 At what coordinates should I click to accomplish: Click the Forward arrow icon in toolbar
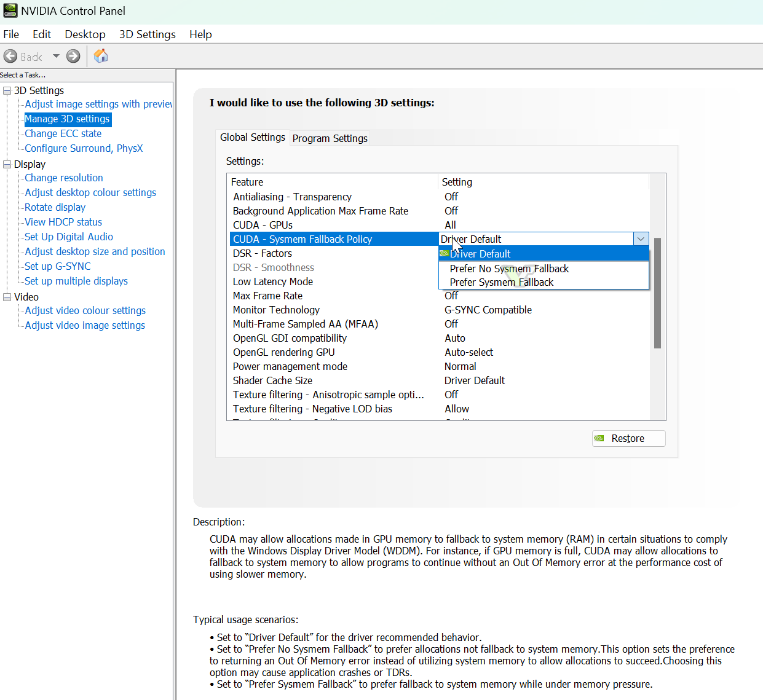click(73, 57)
